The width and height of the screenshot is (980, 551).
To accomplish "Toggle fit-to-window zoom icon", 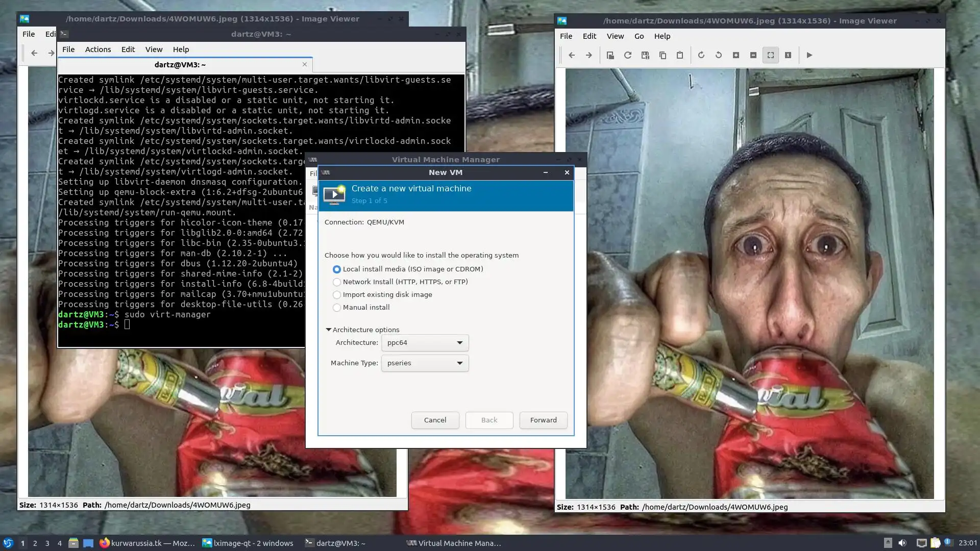I will tap(770, 55).
